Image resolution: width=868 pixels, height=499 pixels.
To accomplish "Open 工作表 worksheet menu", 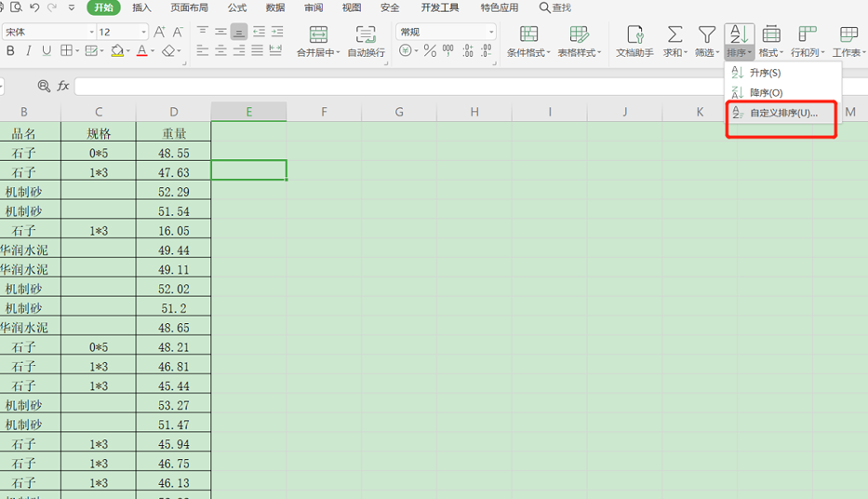I will [x=848, y=42].
